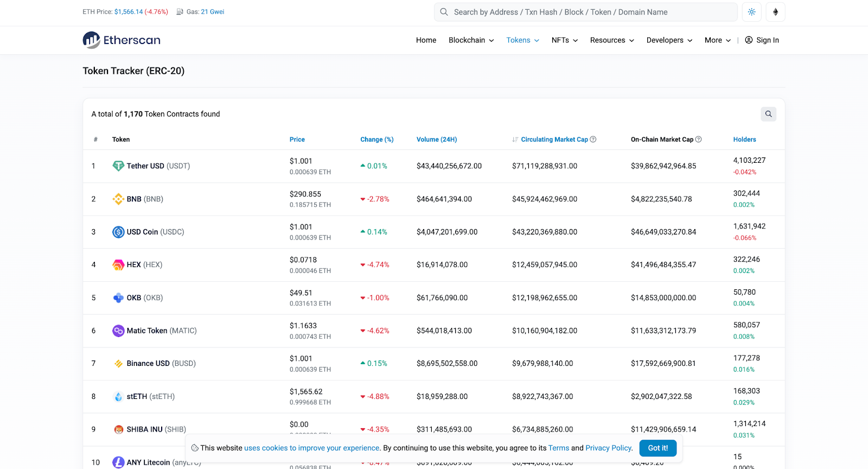The height and width of the screenshot is (469, 868).
Task: Open the Binance USD (BUSD) link
Action: point(161,364)
